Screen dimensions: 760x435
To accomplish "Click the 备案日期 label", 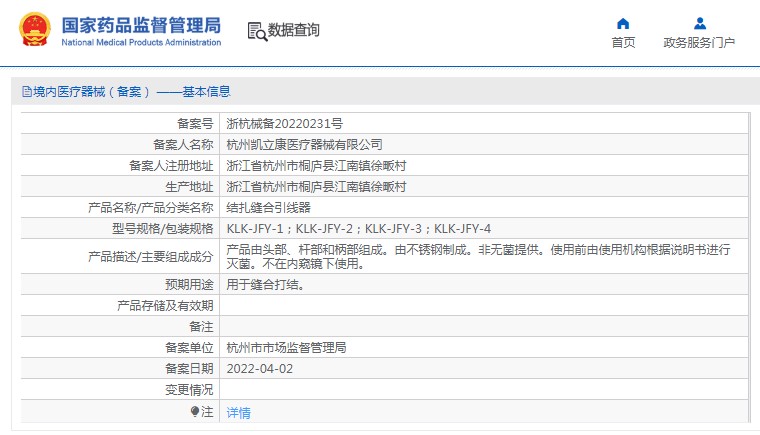I will point(189,369).
